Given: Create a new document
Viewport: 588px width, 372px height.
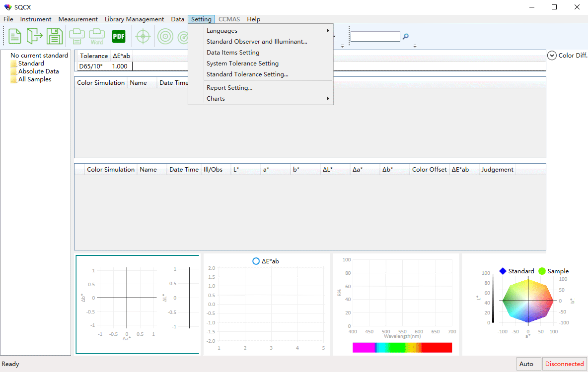Looking at the screenshot, I should tap(14, 36).
